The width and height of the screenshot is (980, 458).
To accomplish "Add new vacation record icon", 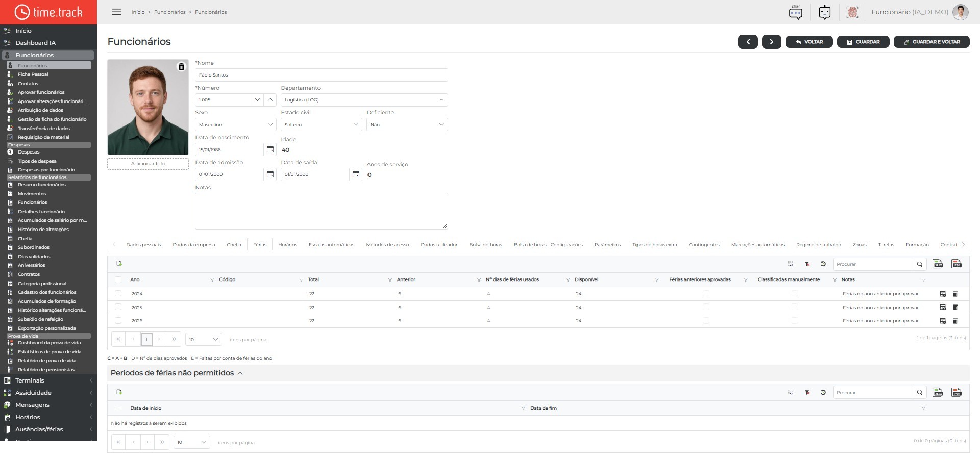I will [119, 263].
